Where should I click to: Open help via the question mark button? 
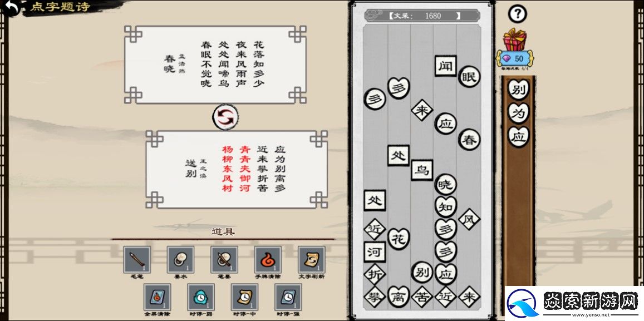(518, 13)
